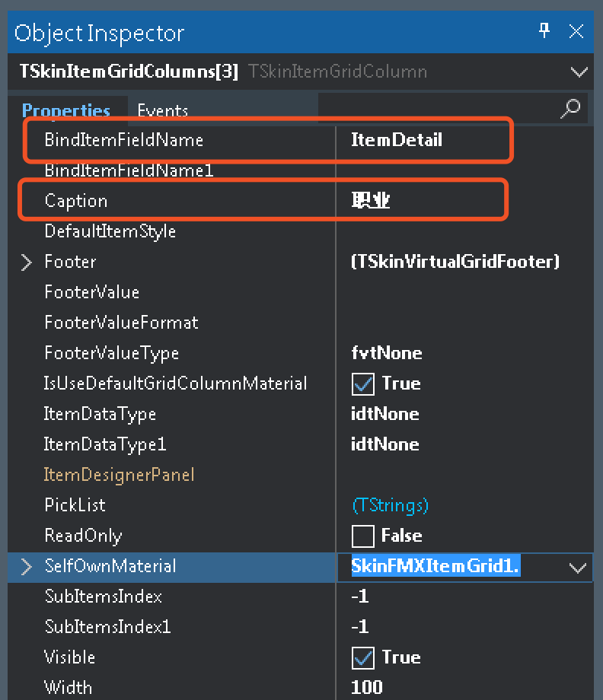Open SelfOwnMaterial value dropdown arrow
The height and width of the screenshot is (700, 603).
tap(578, 568)
